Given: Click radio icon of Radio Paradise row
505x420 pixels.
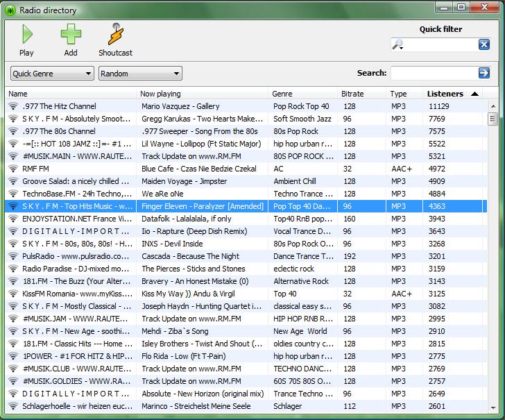Looking at the screenshot, I should click(x=13, y=269).
